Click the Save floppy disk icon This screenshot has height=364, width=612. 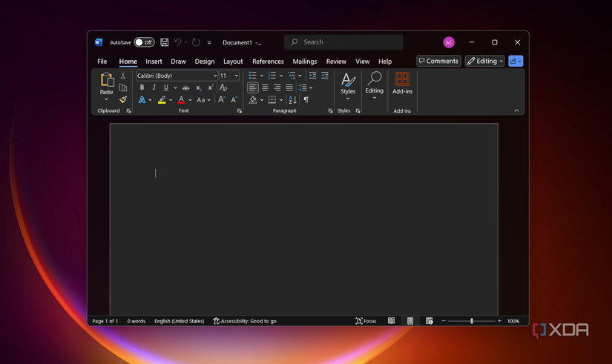click(x=165, y=42)
